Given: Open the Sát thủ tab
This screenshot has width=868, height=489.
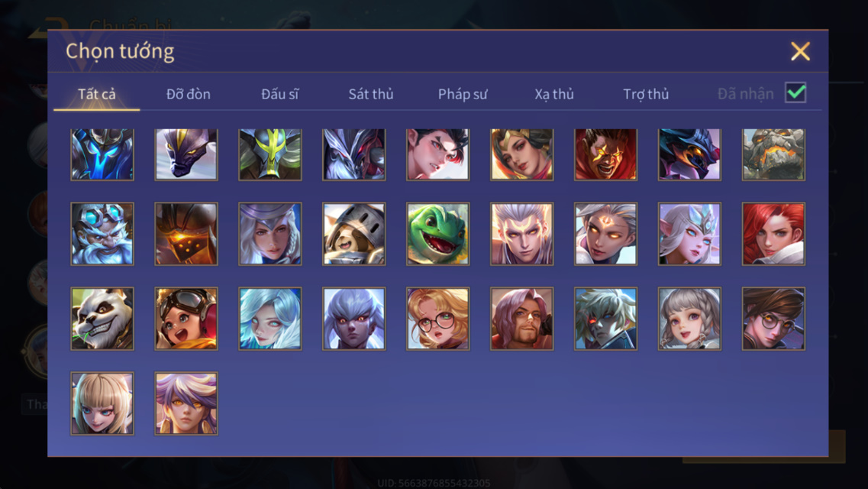Looking at the screenshot, I should [371, 94].
